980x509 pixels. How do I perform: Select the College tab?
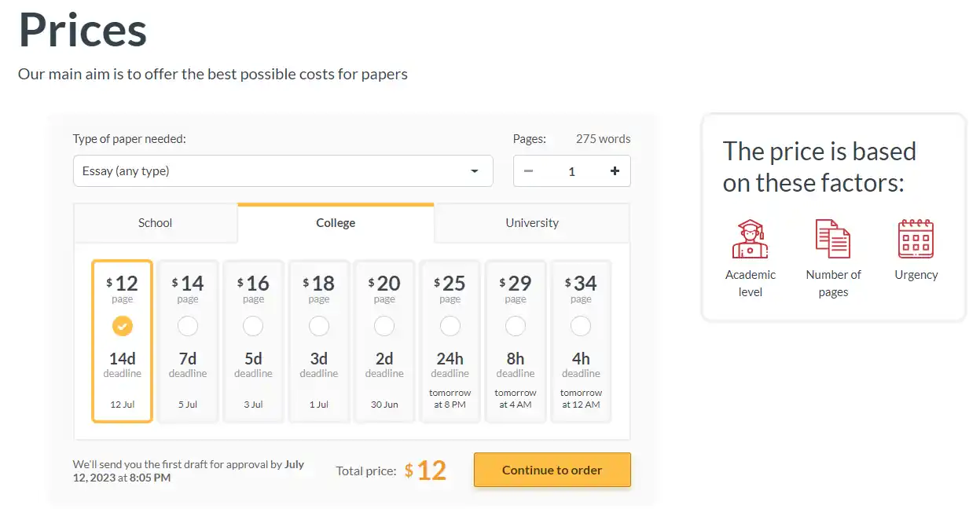pos(336,223)
